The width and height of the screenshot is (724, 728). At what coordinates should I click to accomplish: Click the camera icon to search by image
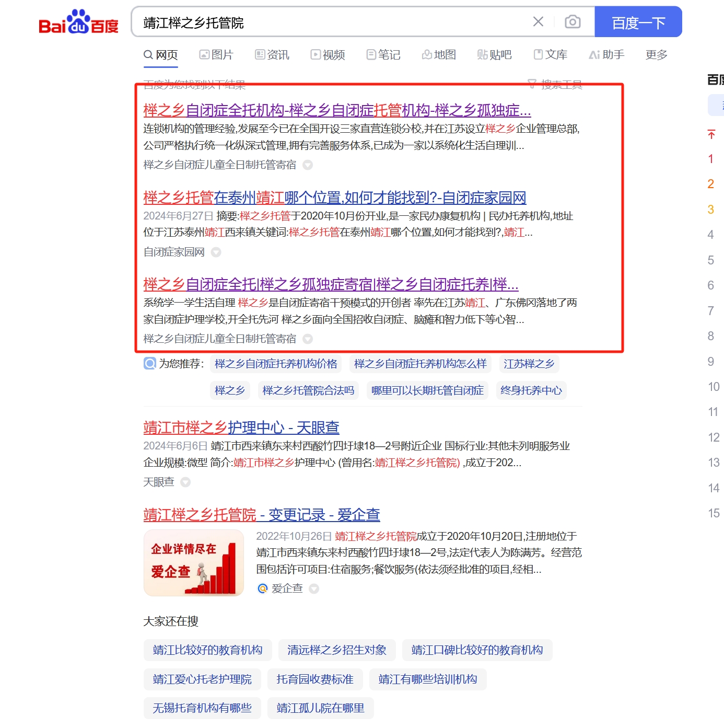coord(572,22)
